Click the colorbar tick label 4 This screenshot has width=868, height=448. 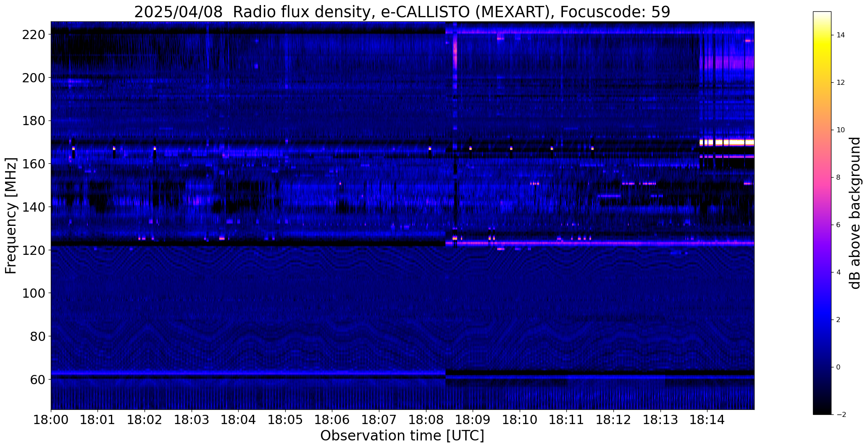click(x=839, y=272)
